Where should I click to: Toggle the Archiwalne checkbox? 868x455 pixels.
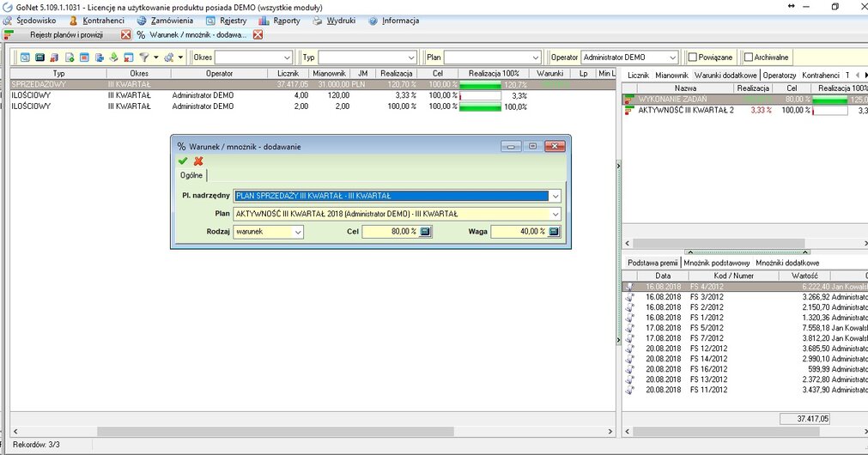point(749,57)
